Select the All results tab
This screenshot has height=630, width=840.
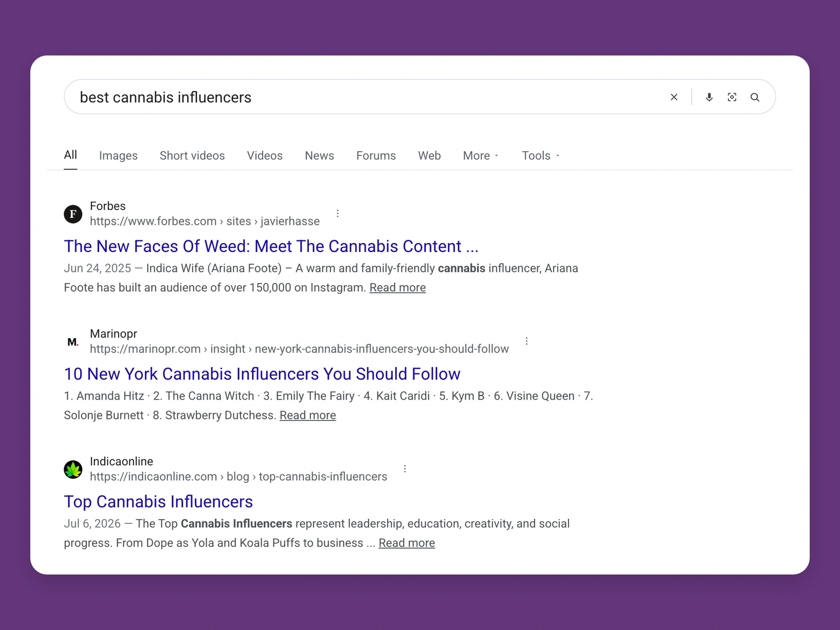(x=70, y=155)
